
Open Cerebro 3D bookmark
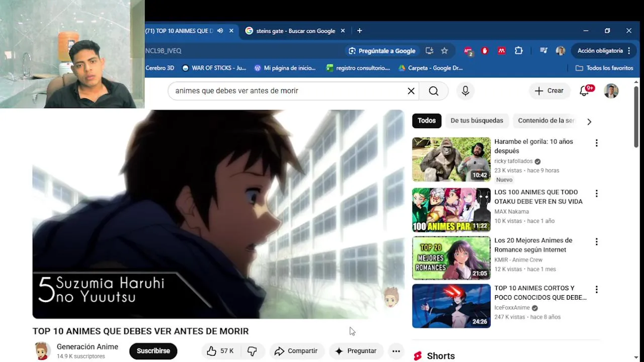tap(159, 68)
